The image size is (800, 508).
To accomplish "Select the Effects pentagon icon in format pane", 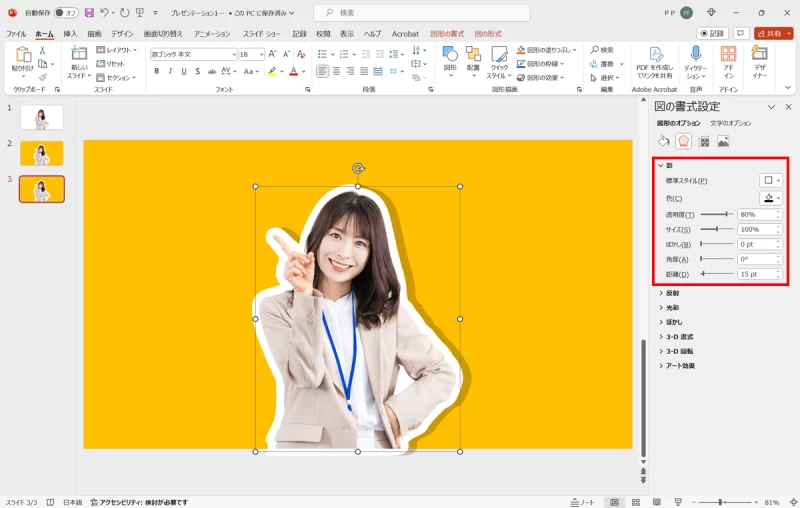I will [x=683, y=141].
